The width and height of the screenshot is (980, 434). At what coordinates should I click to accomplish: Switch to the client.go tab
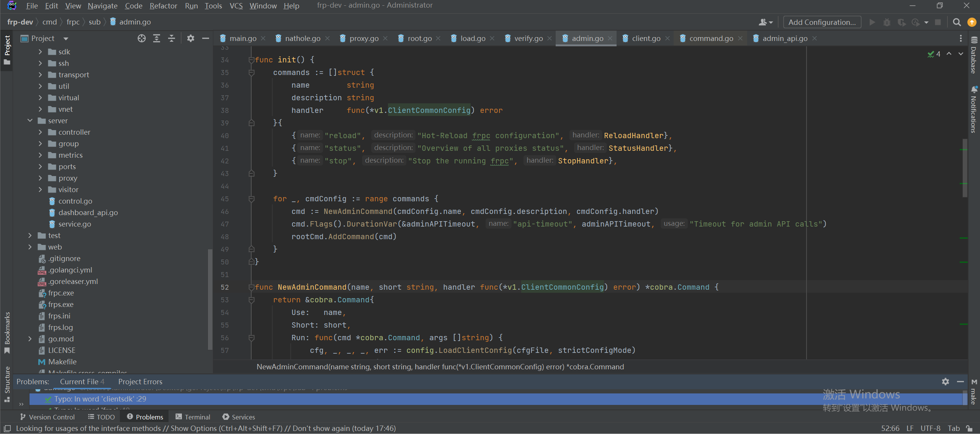(646, 38)
